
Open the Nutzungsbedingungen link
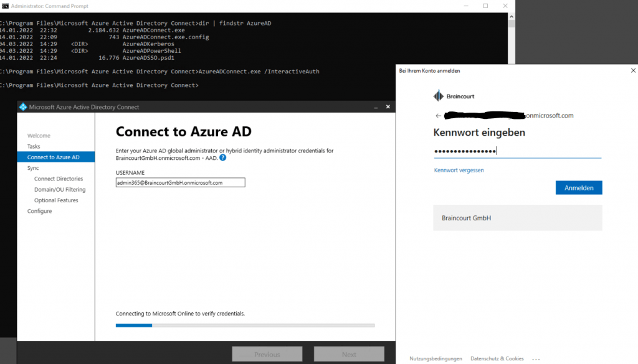pyautogui.click(x=436, y=359)
